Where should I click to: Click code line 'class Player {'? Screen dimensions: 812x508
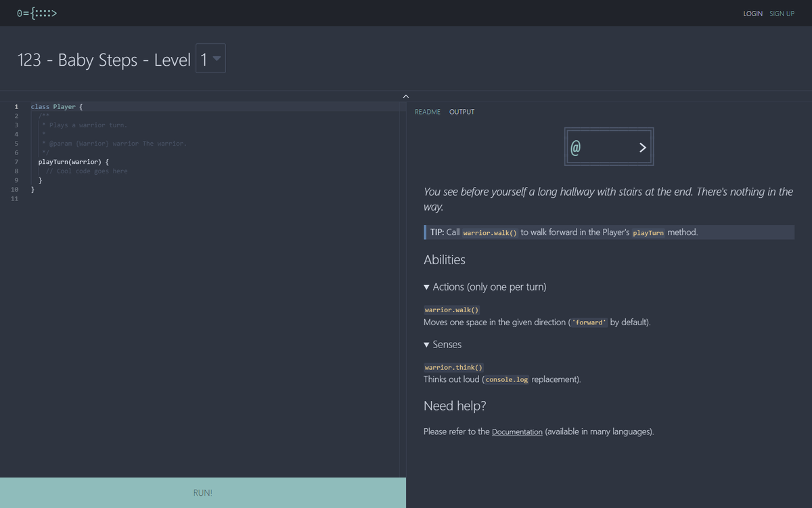tap(57, 106)
